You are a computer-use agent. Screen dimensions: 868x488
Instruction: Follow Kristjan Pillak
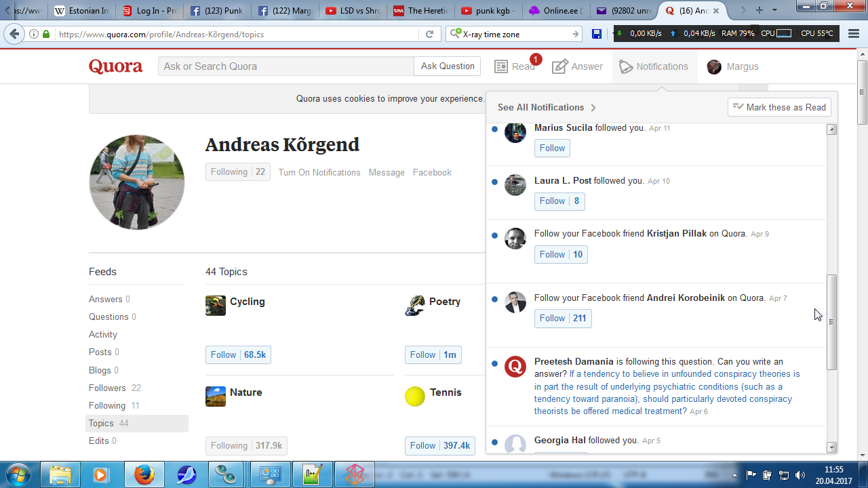click(561, 255)
